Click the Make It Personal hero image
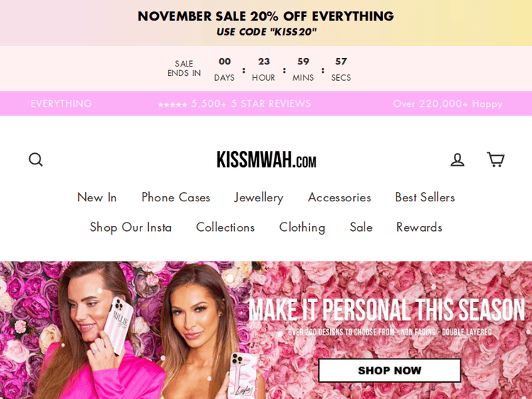 (266, 330)
